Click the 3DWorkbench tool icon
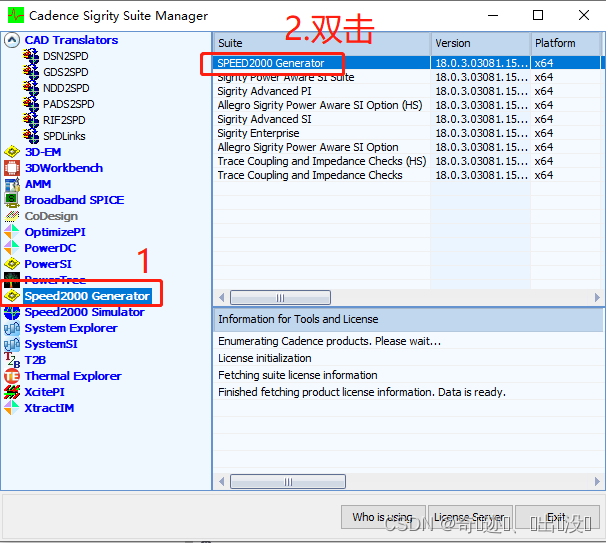Viewport: 606px width, 543px height. pyautogui.click(x=12, y=168)
